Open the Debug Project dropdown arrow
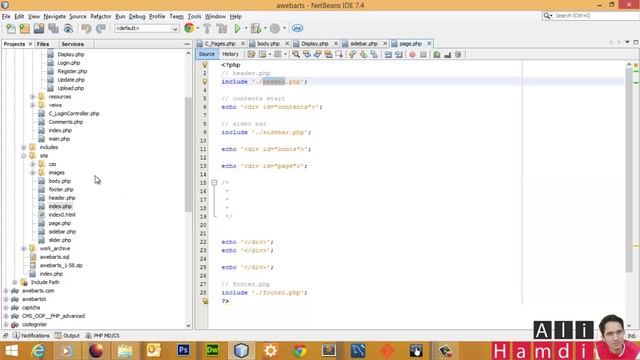 point(265,29)
